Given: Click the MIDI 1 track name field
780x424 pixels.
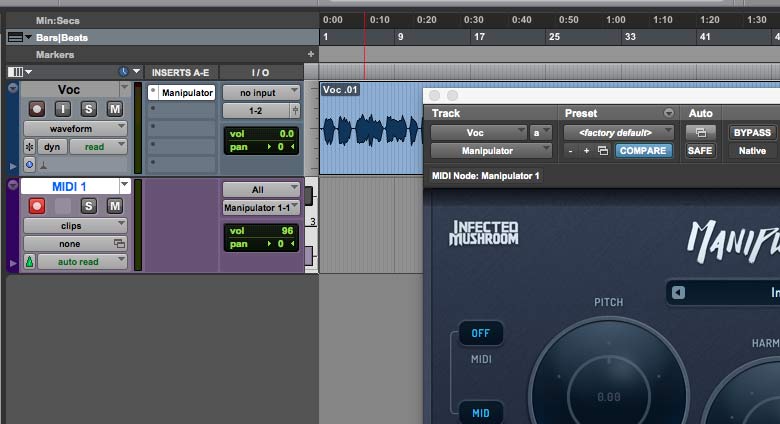Looking at the screenshot, I should [70, 186].
